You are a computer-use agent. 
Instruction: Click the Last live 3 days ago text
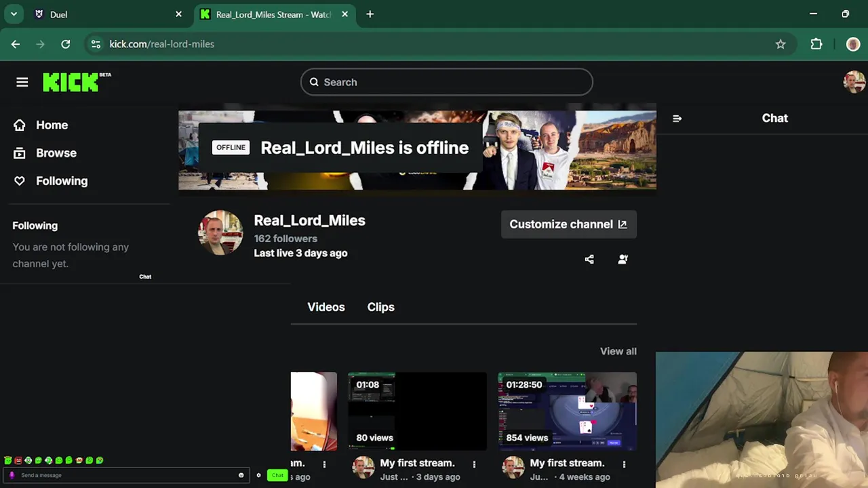click(300, 253)
